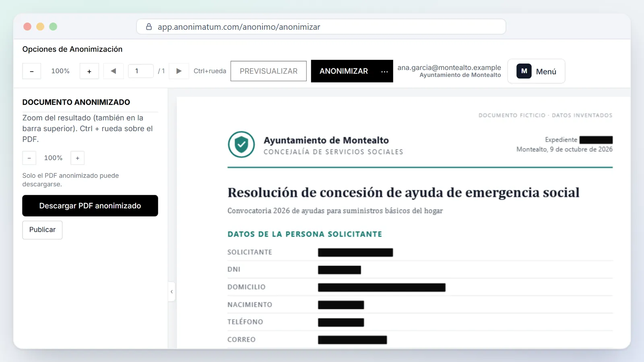Click the ANONIMIZAR button
This screenshot has height=362, width=644.
[344, 71]
